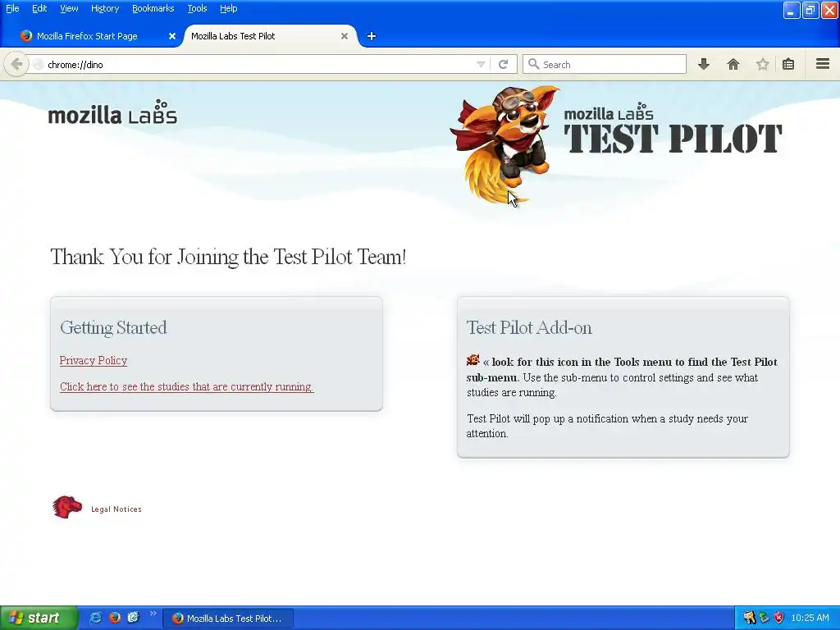Open the Downloads arrow button
Screen dimensions: 840x630
[704, 64]
